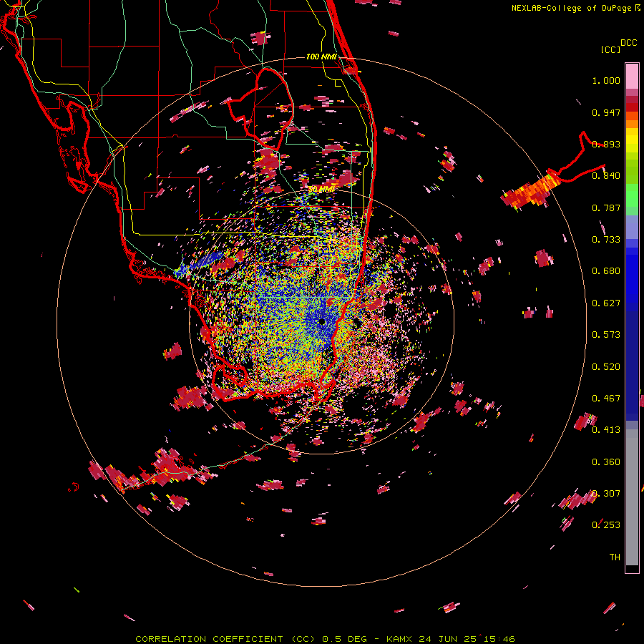Click the DCC product label above the legend
644x644 pixels.
(x=628, y=43)
